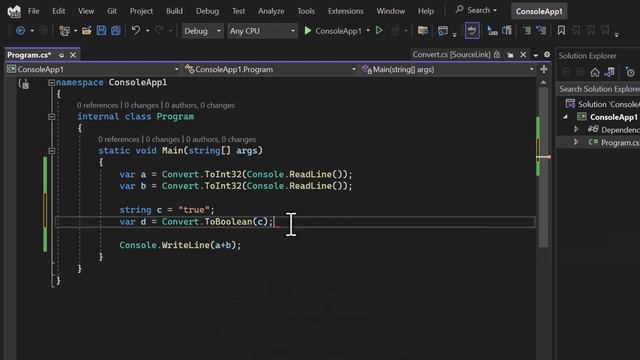This screenshot has width=640, height=360.
Task: Start Without Debugging using the outlined play icon
Action: (x=379, y=31)
